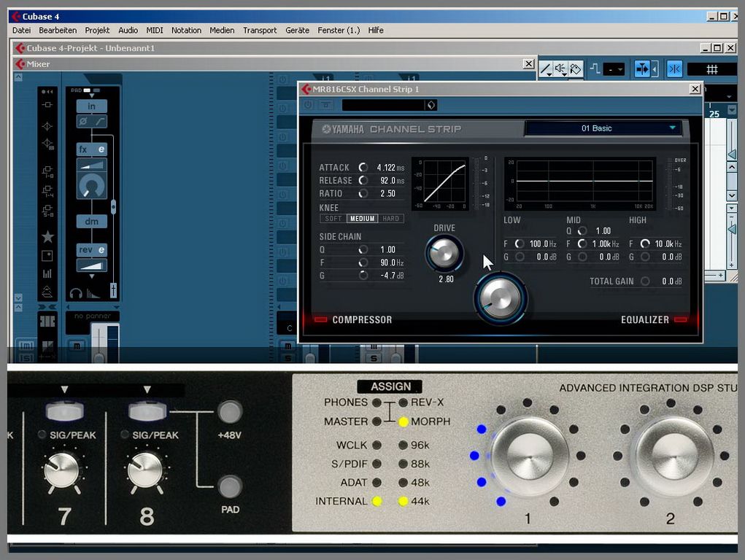Mute the mixer channel with 'm' button
This screenshot has width=745, height=560.
77,346
